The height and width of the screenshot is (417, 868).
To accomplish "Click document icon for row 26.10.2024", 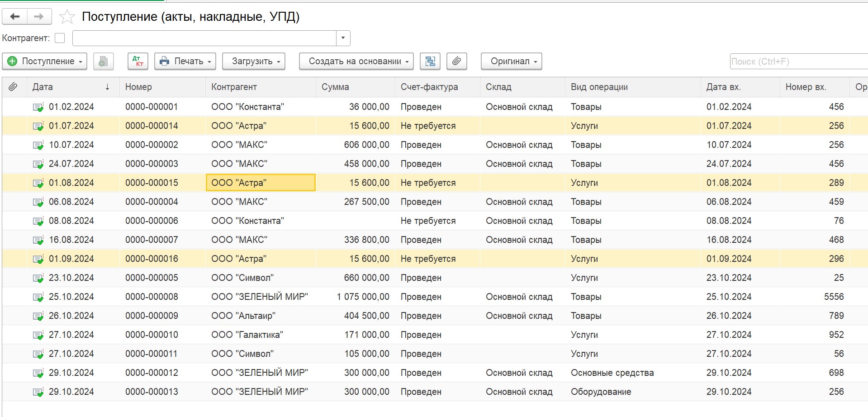I will [38, 316].
